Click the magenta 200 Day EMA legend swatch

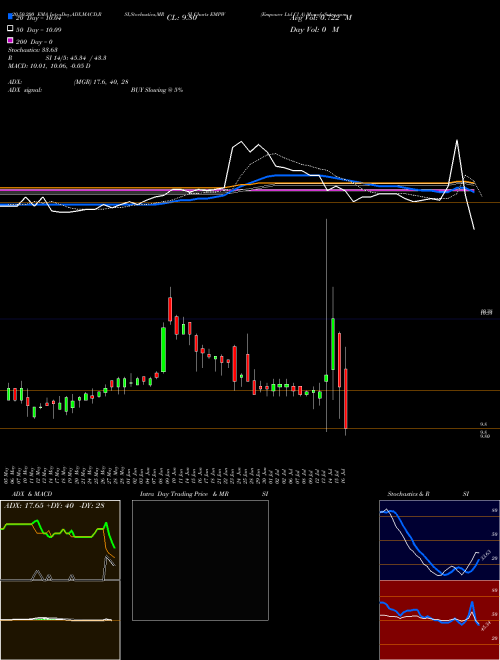click(10, 40)
